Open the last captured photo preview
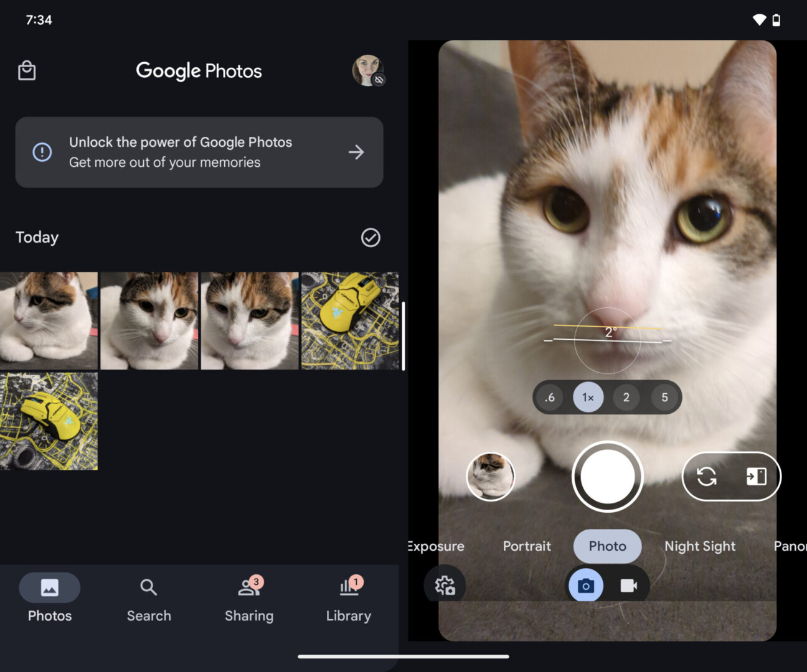This screenshot has width=807, height=672. [x=491, y=477]
